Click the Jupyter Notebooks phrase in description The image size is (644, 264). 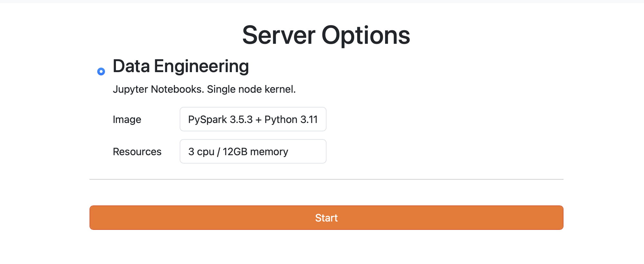point(158,89)
